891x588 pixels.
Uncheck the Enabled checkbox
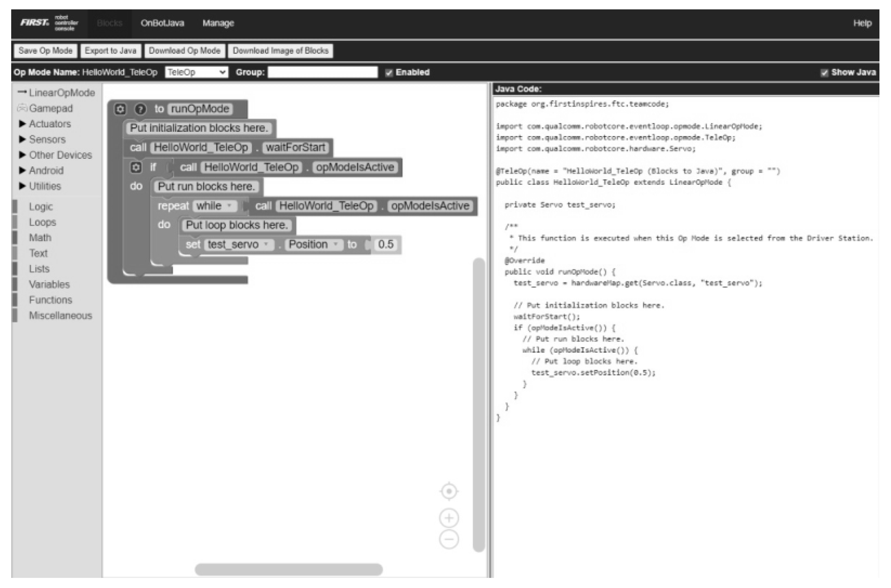[x=389, y=73]
